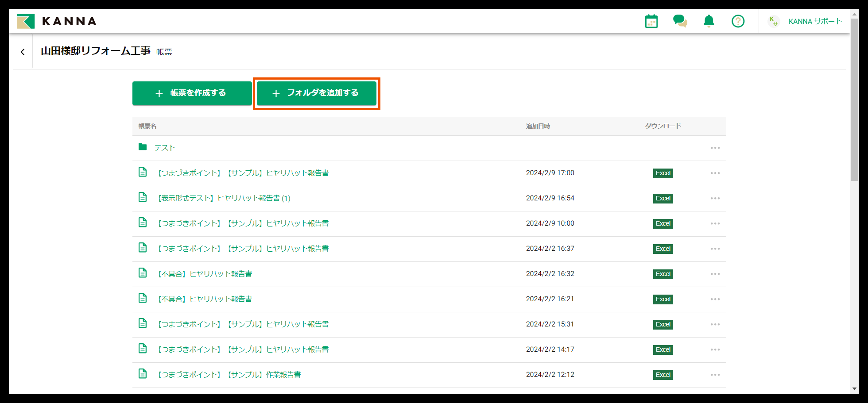
Task: Open the options menu for 【表示形式テスト】ヒヤリハット報告書 (1)
Action: 715,198
